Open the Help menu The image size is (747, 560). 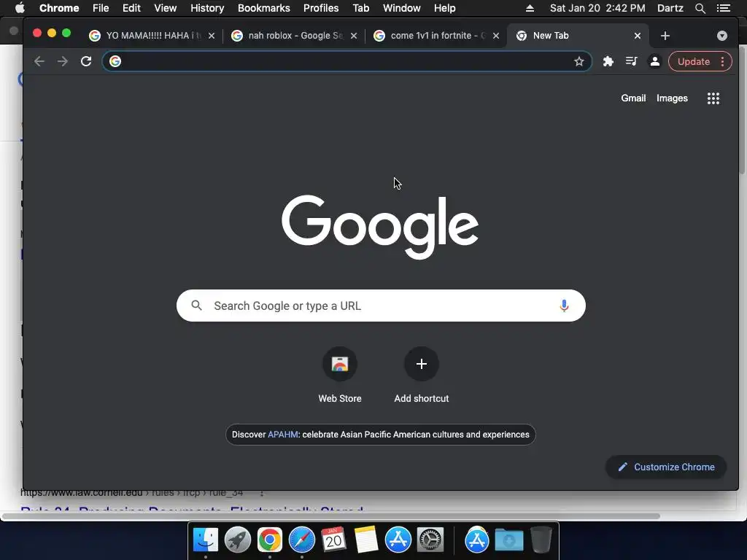click(x=444, y=8)
